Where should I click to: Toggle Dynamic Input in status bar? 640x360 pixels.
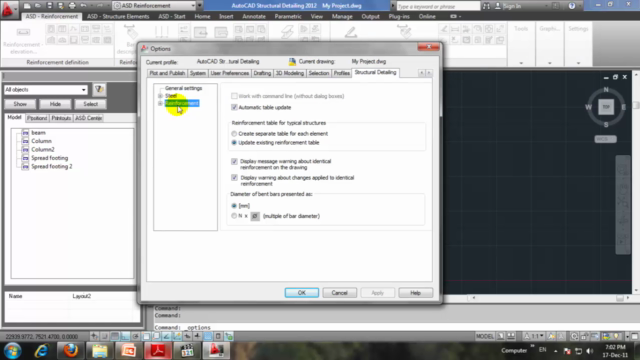point(187,336)
